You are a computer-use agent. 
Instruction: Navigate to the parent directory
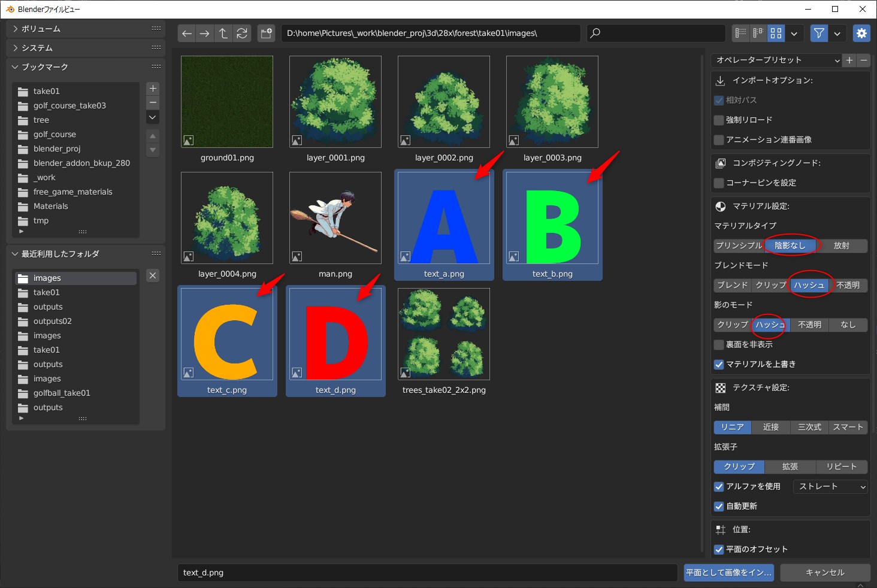223,34
